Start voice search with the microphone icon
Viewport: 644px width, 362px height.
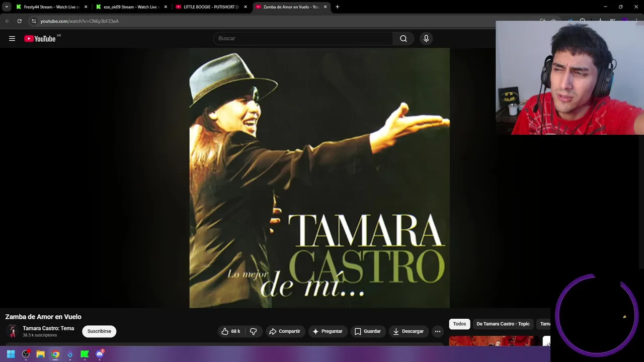[x=426, y=39]
